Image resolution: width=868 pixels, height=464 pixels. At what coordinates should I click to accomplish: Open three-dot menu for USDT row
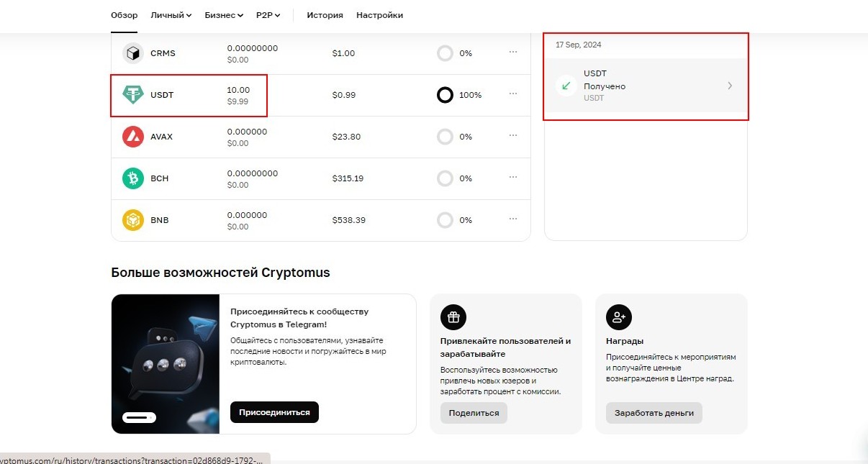click(x=513, y=94)
